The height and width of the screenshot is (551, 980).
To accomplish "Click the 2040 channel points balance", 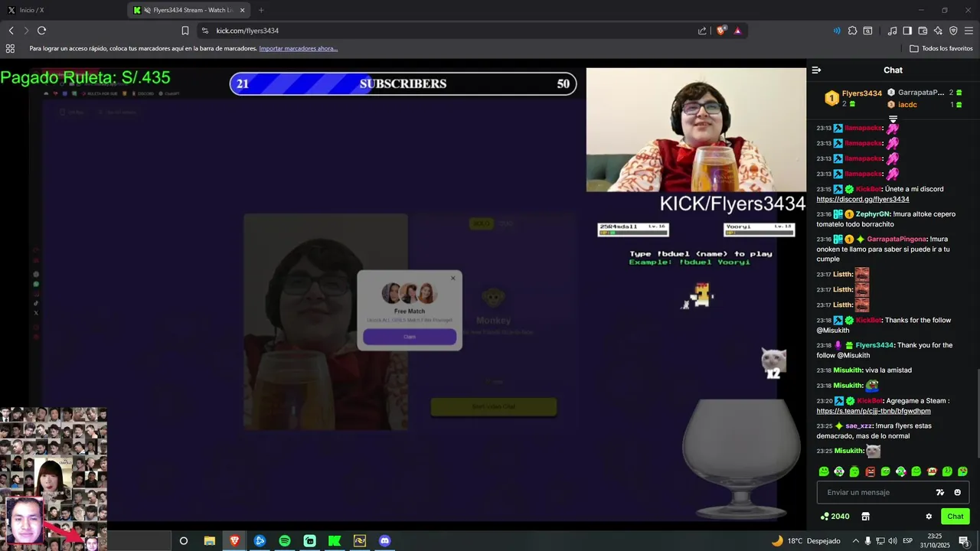I will click(835, 517).
